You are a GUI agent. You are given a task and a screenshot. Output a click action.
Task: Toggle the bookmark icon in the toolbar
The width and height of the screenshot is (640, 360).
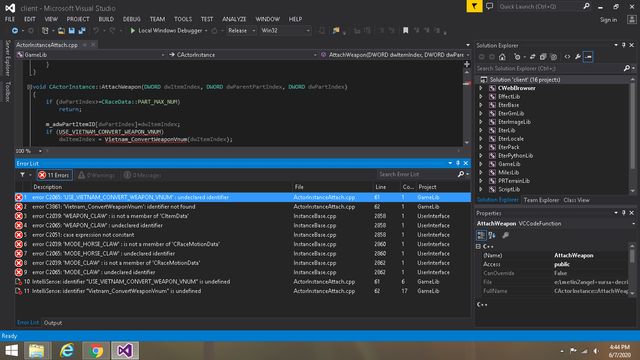coord(405,31)
